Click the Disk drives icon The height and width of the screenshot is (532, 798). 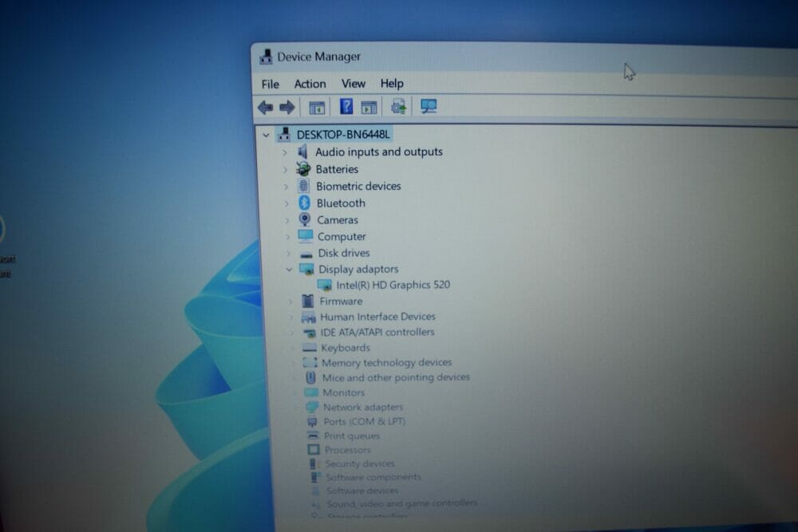click(306, 254)
